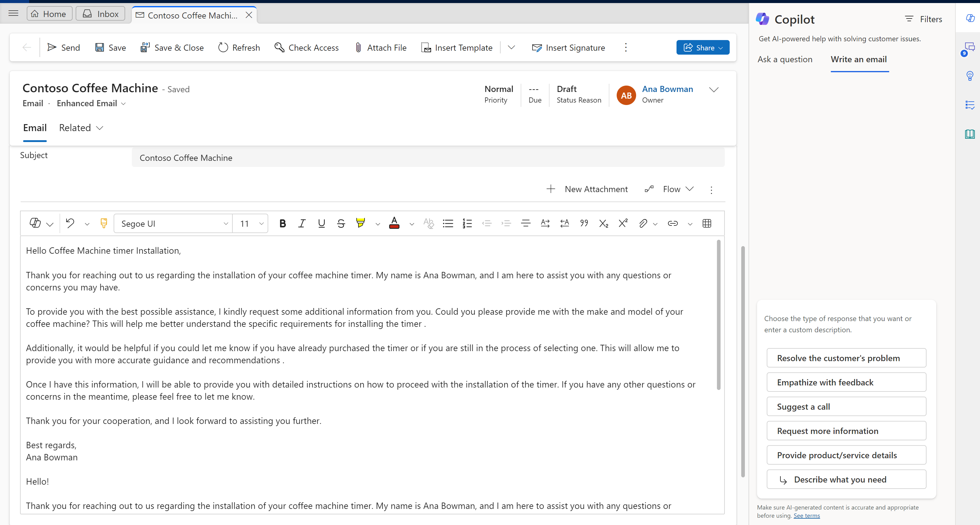Viewport: 980px width, 525px height.
Task: Toggle italic text formatting
Action: click(x=302, y=224)
